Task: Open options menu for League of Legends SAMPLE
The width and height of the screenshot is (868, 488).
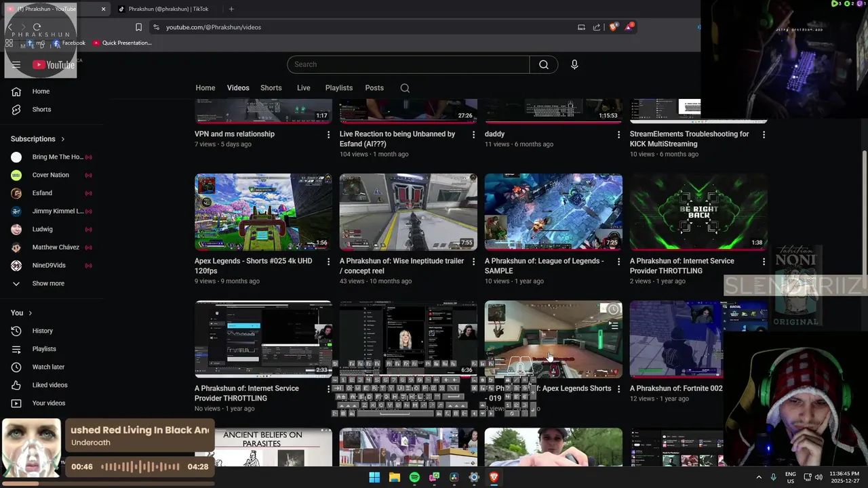Action: click(x=618, y=262)
